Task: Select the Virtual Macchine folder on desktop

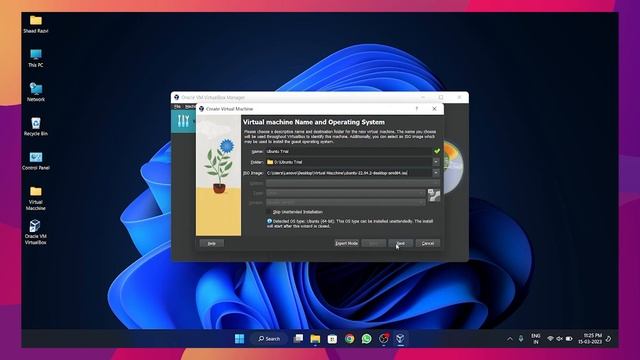Action: [36, 198]
